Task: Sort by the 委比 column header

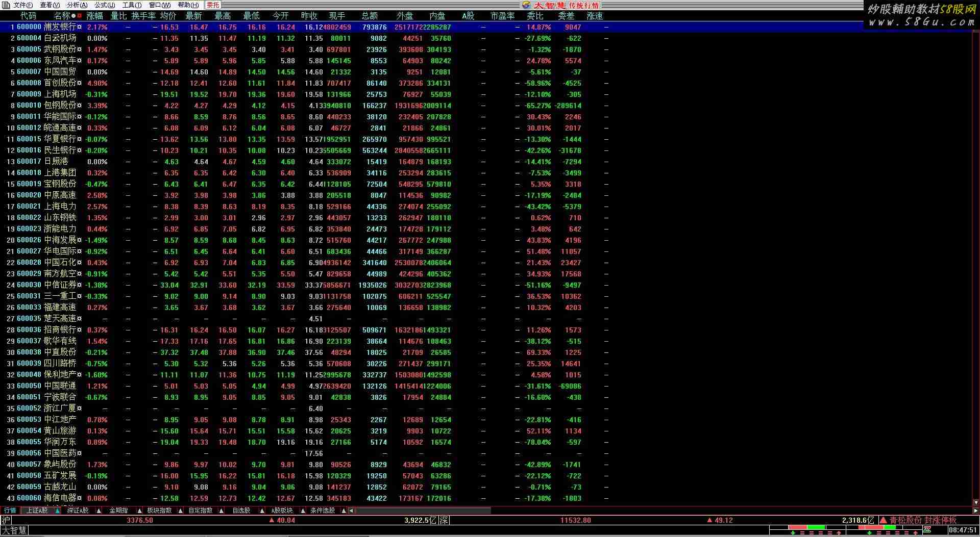Action: pyautogui.click(x=535, y=16)
